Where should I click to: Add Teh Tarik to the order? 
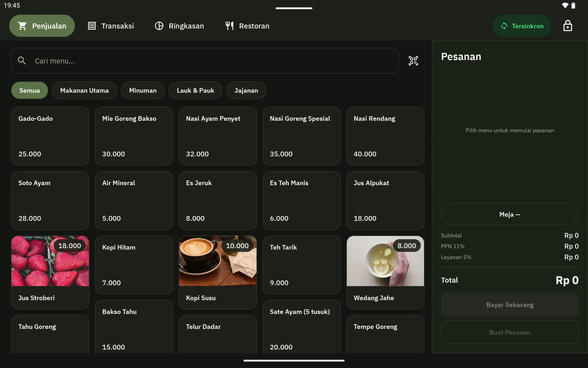(x=302, y=265)
